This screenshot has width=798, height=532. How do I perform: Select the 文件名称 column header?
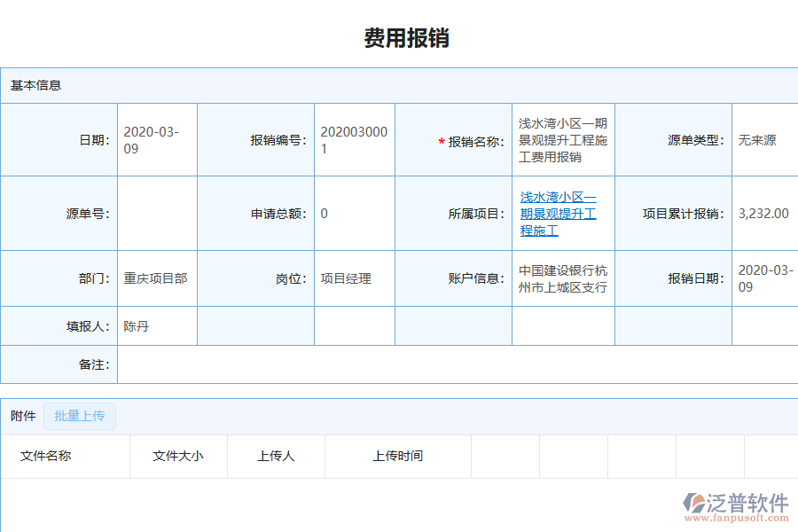tap(46, 457)
